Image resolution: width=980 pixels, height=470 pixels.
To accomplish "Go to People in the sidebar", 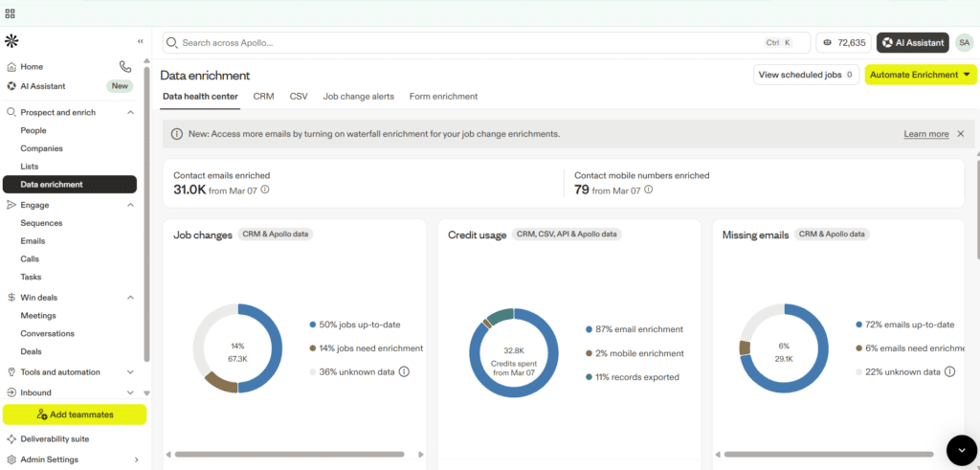I will [x=33, y=130].
